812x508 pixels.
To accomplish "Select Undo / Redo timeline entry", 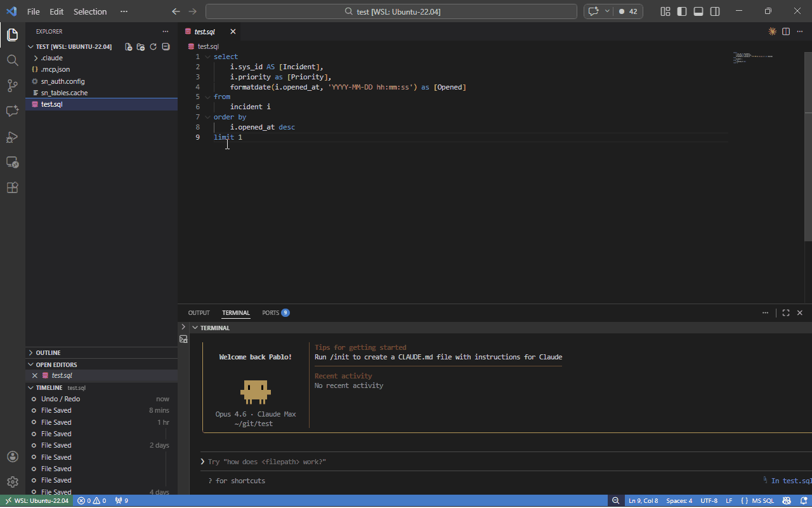I will tap(101, 399).
